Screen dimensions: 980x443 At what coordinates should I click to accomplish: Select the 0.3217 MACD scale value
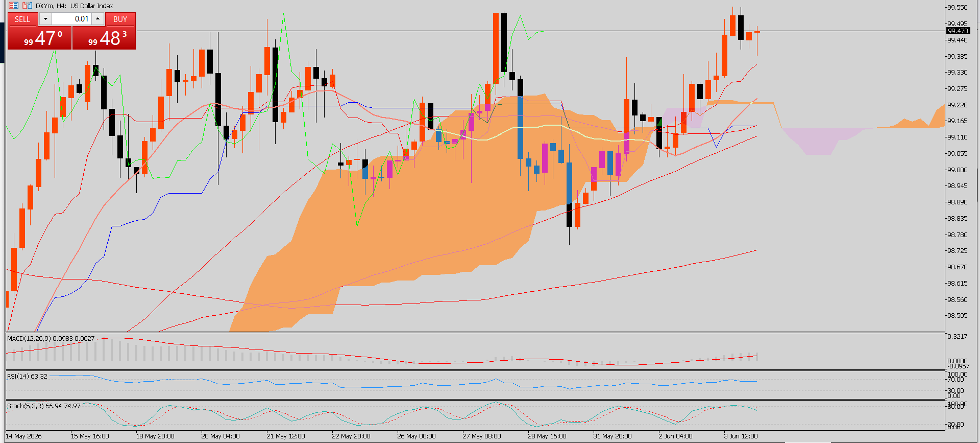tap(957, 337)
